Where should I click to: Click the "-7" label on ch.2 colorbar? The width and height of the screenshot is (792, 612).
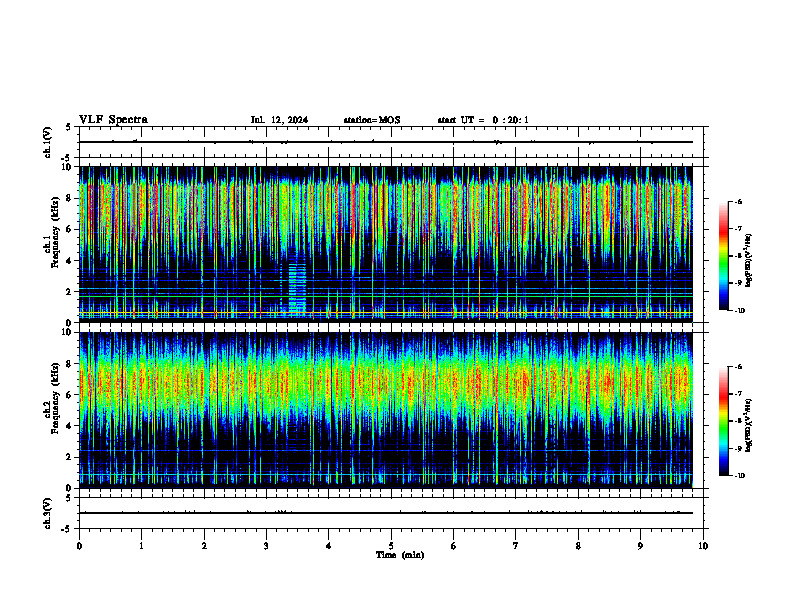[738, 394]
